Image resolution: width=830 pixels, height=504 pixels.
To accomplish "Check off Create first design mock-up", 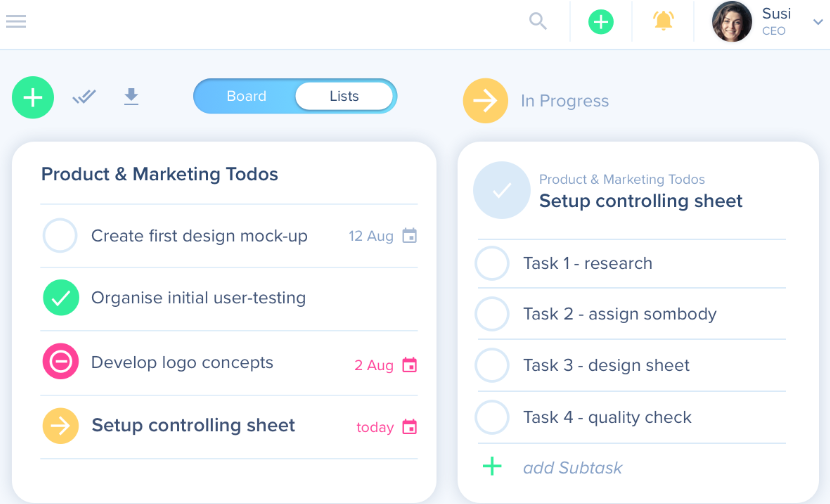I will pyautogui.click(x=60, y=236).
